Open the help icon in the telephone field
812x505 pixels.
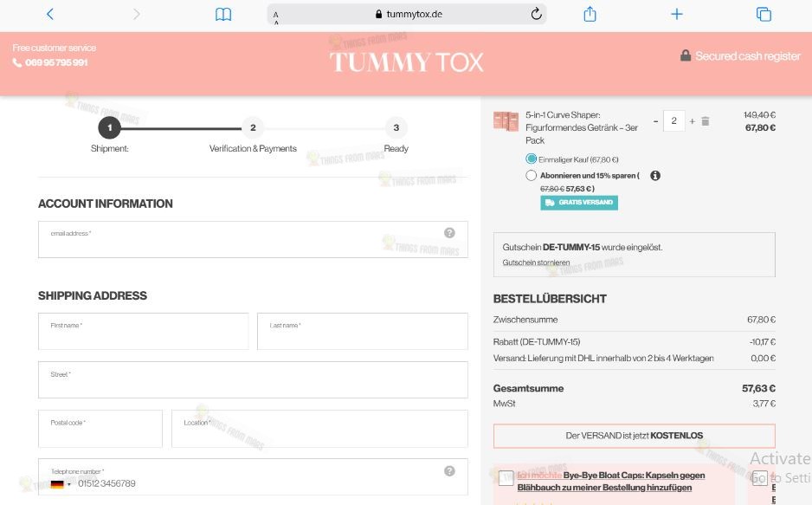[449, 471]
